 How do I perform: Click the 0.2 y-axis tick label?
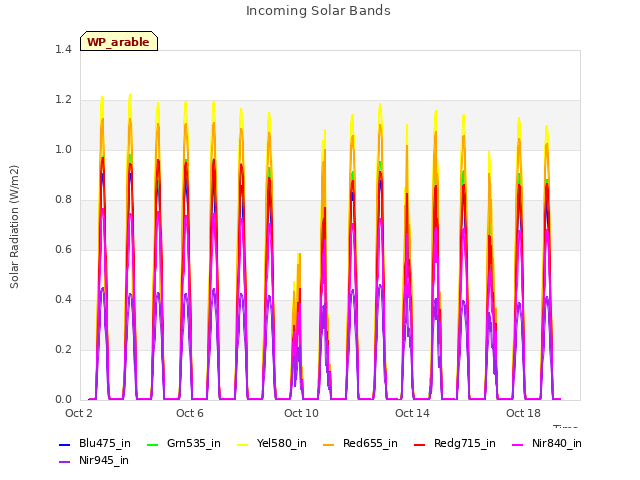63,349
